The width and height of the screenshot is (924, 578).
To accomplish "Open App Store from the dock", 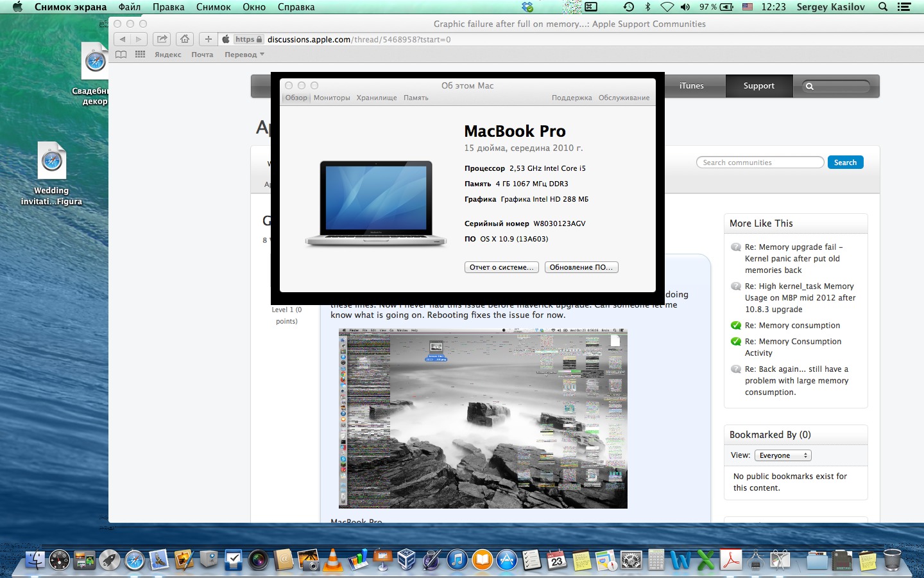I will point(507,560).
